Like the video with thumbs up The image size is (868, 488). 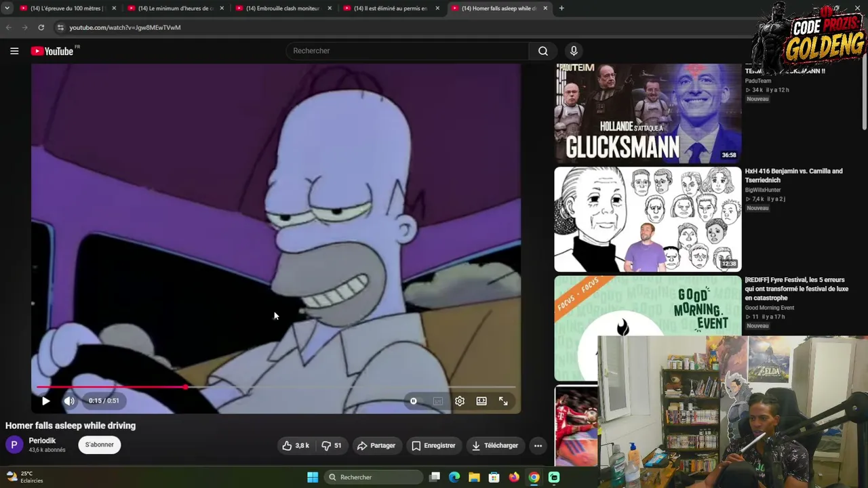pyautogui.click(x=296, y=445)
